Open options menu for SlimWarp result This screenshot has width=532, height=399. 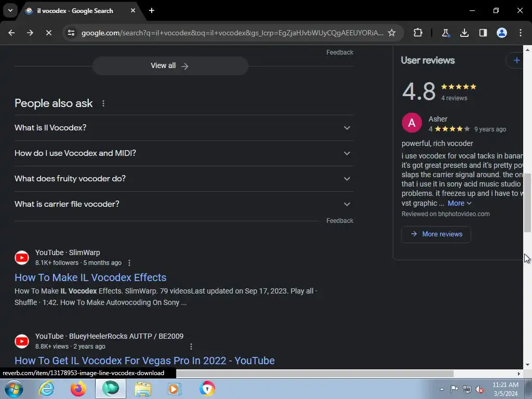pyautogui.click(x=129, y=263)
